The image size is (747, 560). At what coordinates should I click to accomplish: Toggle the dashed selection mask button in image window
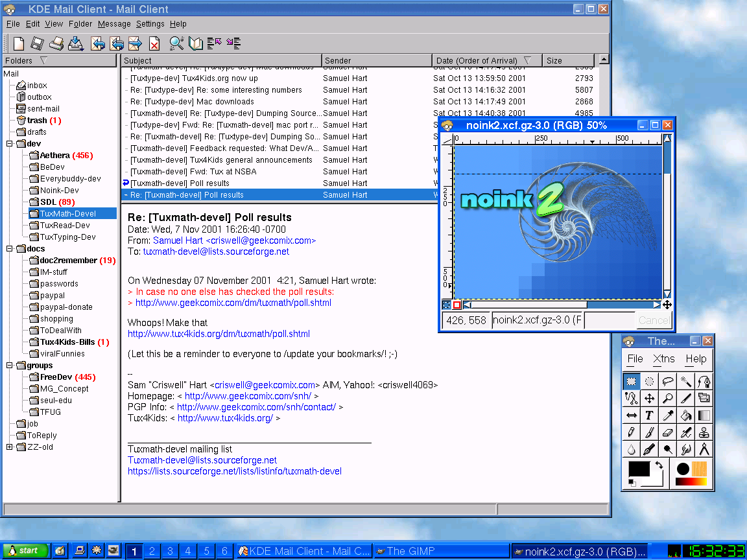[x=446, y=305]
